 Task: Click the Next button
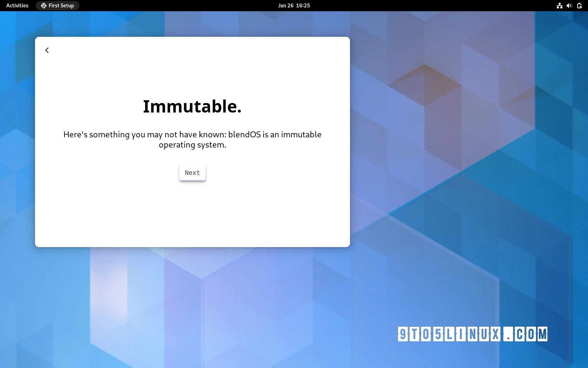[192, 172]
